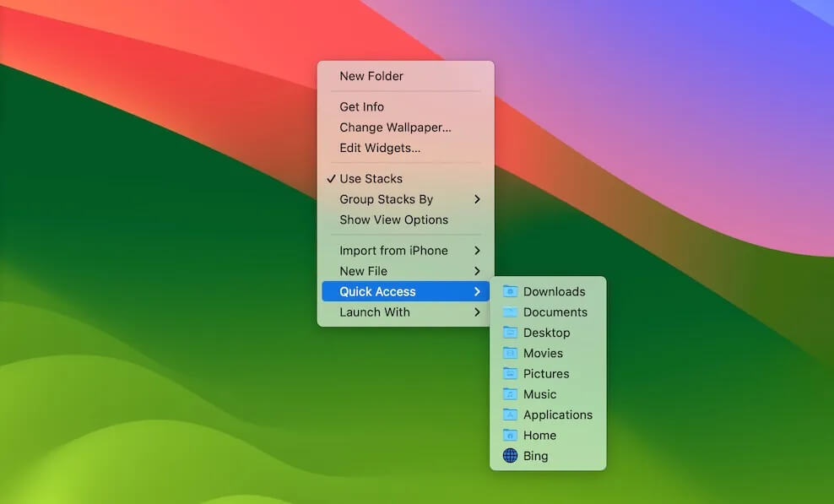Image resolution: width=834 pixels, height=504 pixels.
Task: Click the Home folder icon
Action: coord(510,435)
